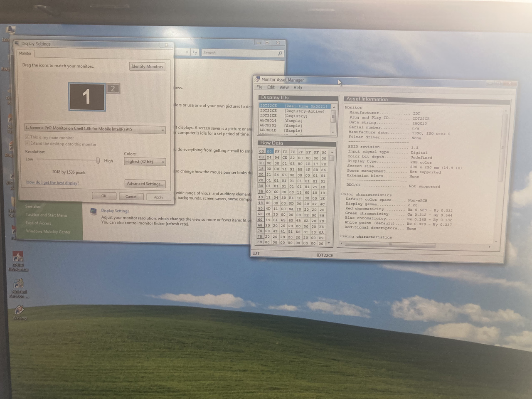Screen dimensions: 532x399
Task: Select IDT22CE [Registry] display ID
Action: pyautogui.click(x=295, y=116)
